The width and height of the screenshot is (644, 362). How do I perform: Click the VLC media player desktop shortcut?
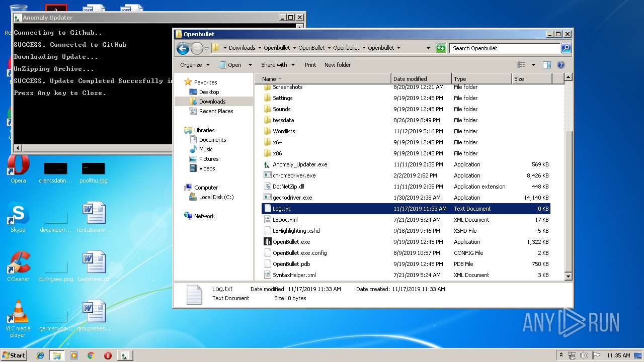18,318
